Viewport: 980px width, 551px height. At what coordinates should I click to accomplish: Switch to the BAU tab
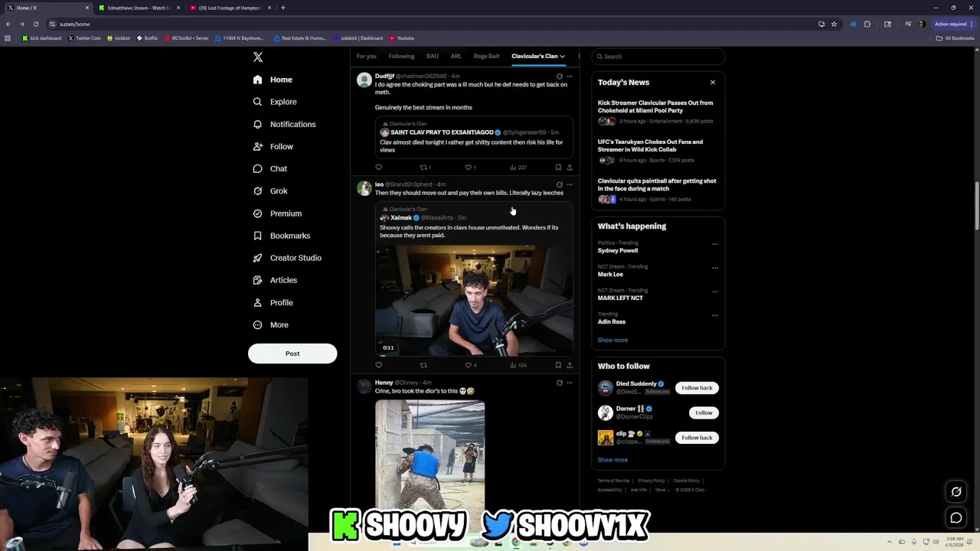tap(433, 56)
